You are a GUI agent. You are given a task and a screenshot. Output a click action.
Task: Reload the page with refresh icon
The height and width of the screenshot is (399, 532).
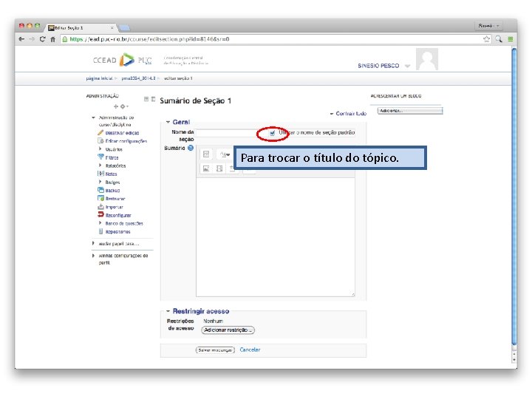click(42, 39)
